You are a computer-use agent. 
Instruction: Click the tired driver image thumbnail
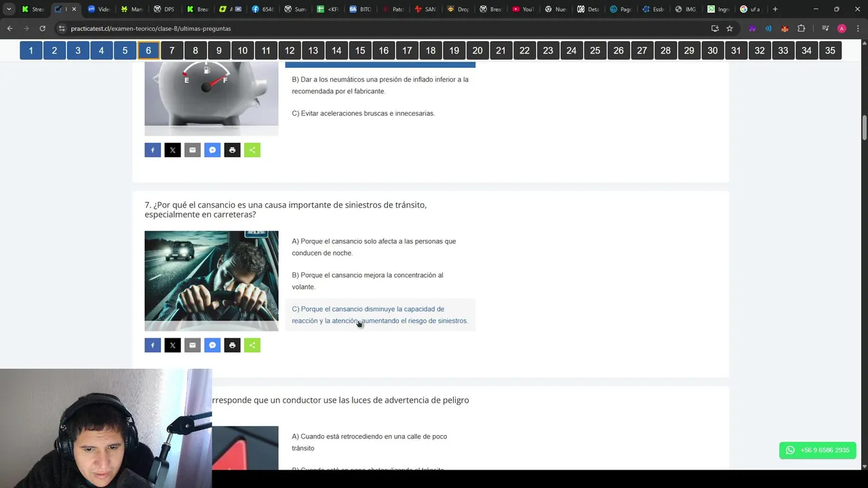(212, 281)
